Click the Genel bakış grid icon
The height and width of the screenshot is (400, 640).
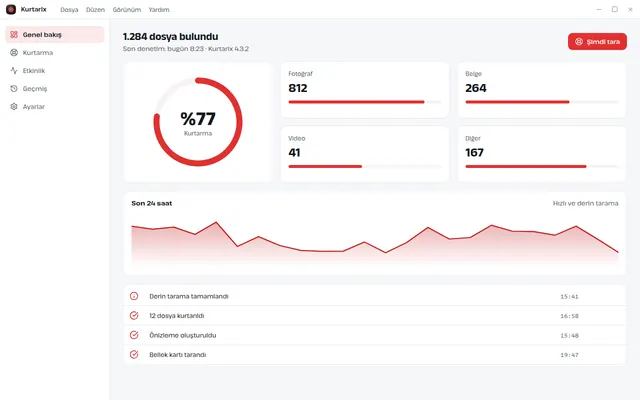coord(14,35)
